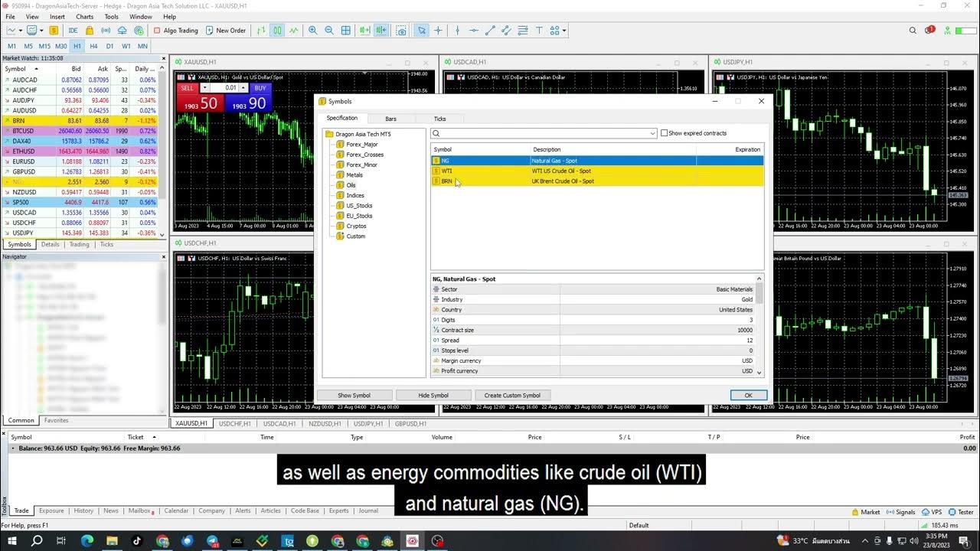Click the Show Symbol button
980x551 pixels.
354,396
